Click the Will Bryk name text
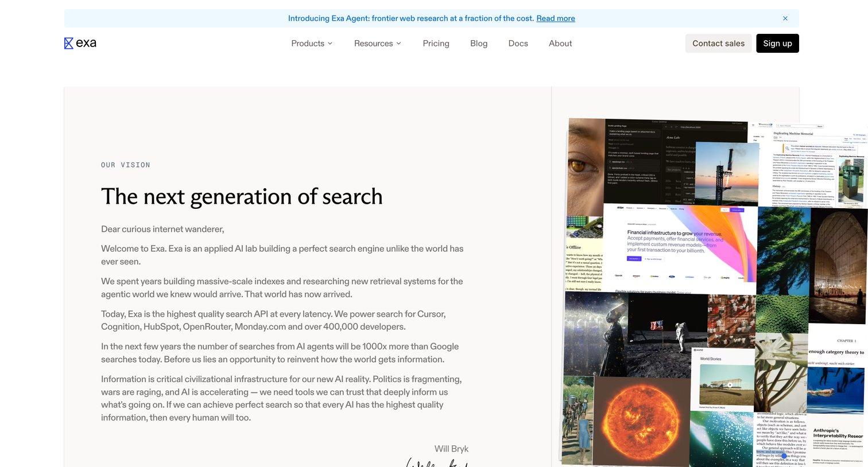 pos(451,449)
